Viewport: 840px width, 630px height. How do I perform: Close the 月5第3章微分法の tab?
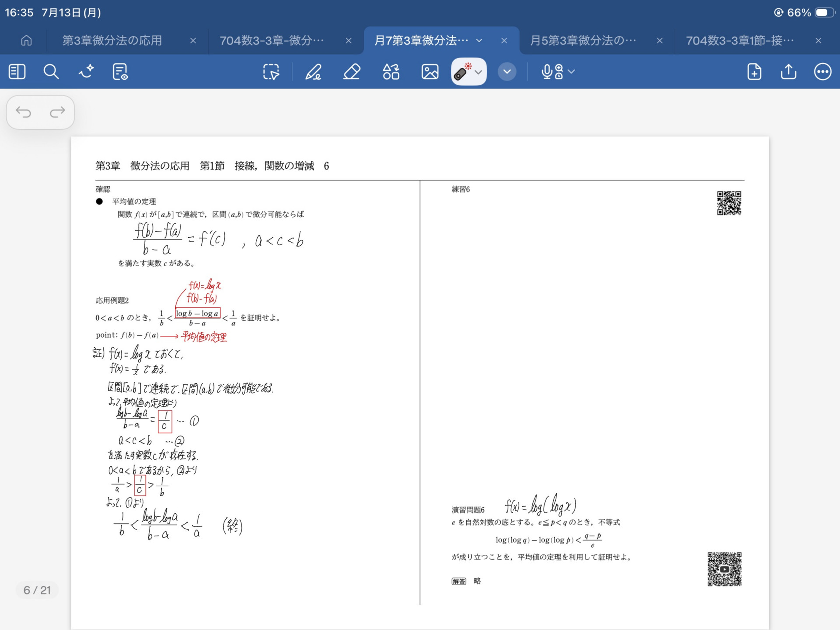coord(660,41)
